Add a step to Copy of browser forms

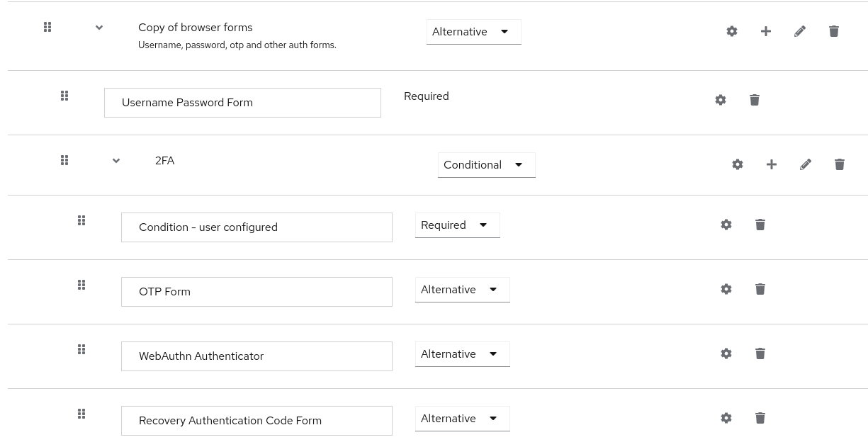pos(766,31)
